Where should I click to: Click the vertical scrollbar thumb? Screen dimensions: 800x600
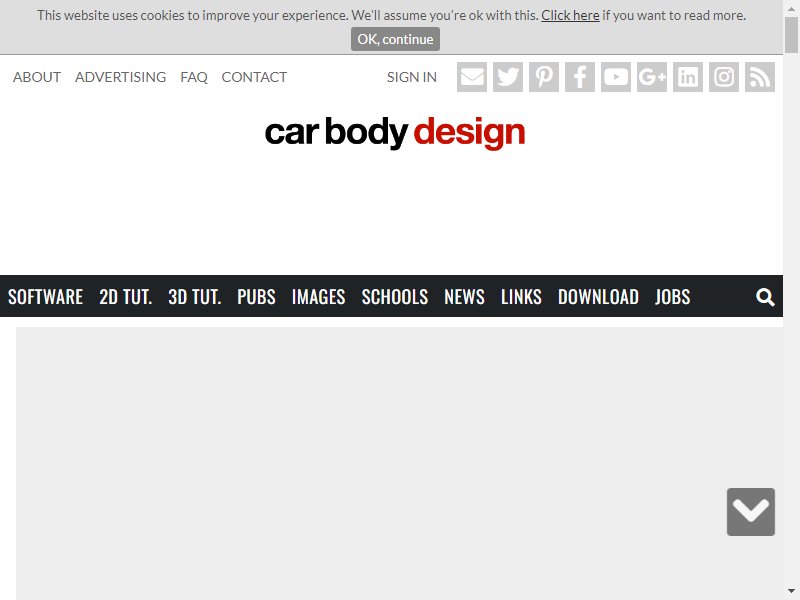tap(791, 35)
